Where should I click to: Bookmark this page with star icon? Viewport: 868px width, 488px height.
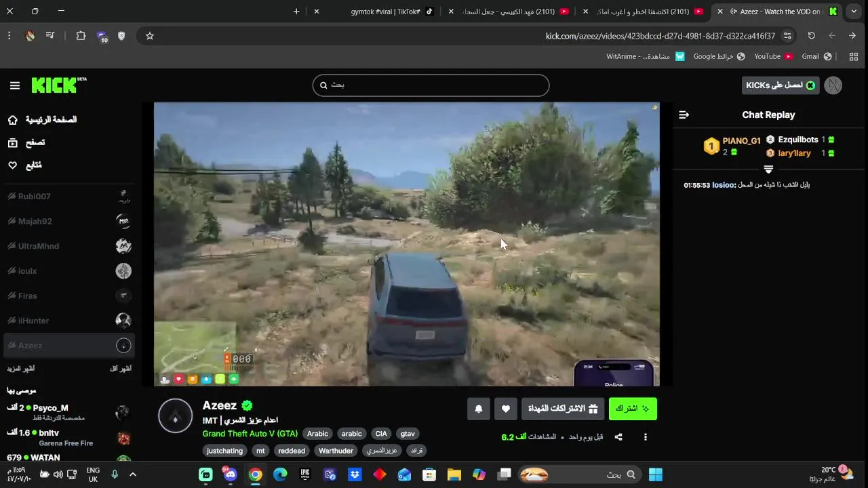(x=150, y=36)
